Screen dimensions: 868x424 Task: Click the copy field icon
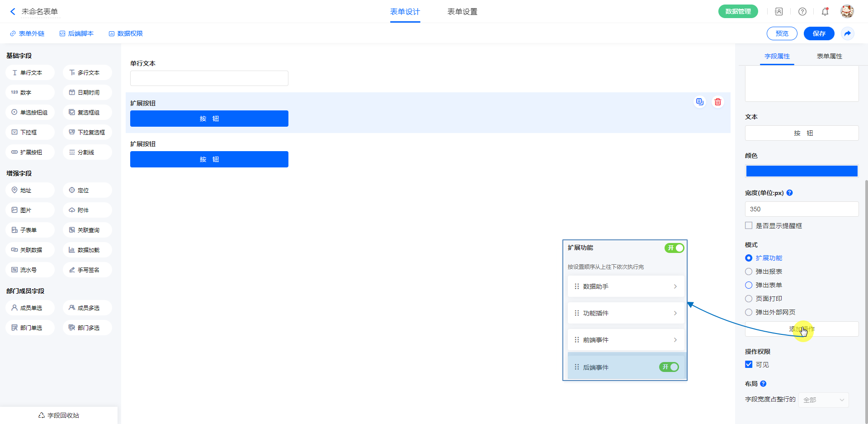tap(699, 102)
